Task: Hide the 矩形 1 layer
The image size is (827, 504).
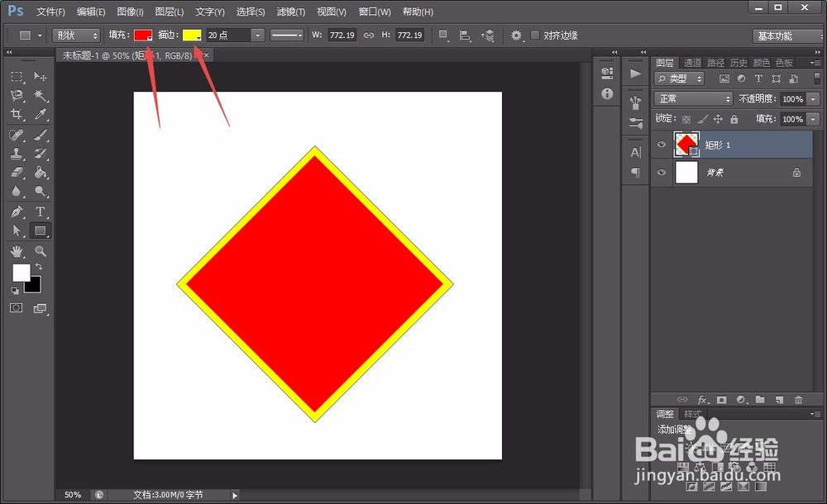Action: 661,145
